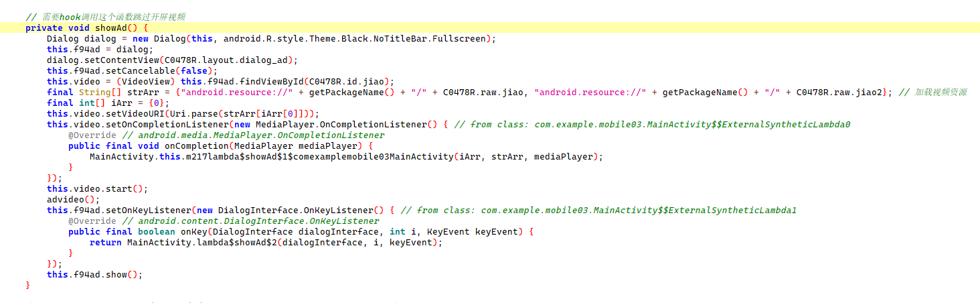This screenshot has height=303, width=980.
Task: Click the '加载视频资源' trailing comment
Action: (934, 92)
